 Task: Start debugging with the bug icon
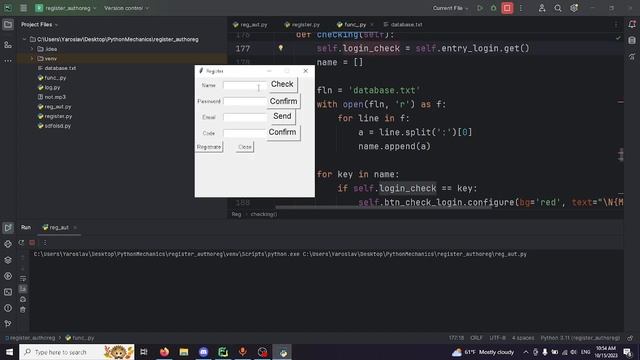tap(493, 8)
